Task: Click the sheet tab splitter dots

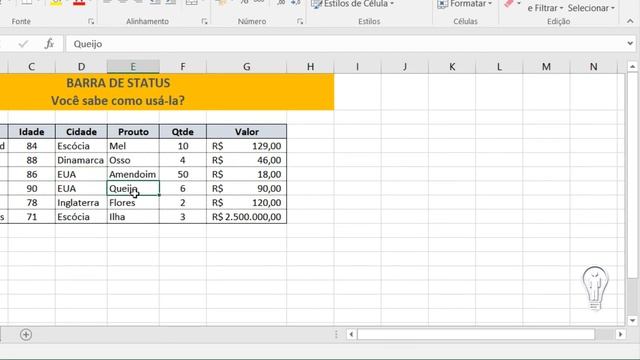Action: [336, 335]
